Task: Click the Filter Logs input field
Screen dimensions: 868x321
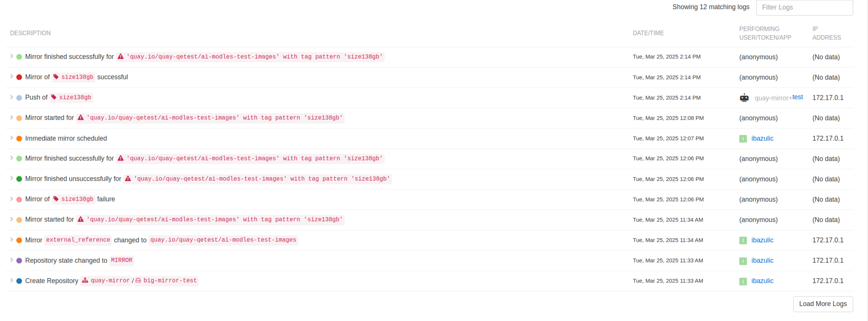Action: pyautogui.click(x=804, y=8)
